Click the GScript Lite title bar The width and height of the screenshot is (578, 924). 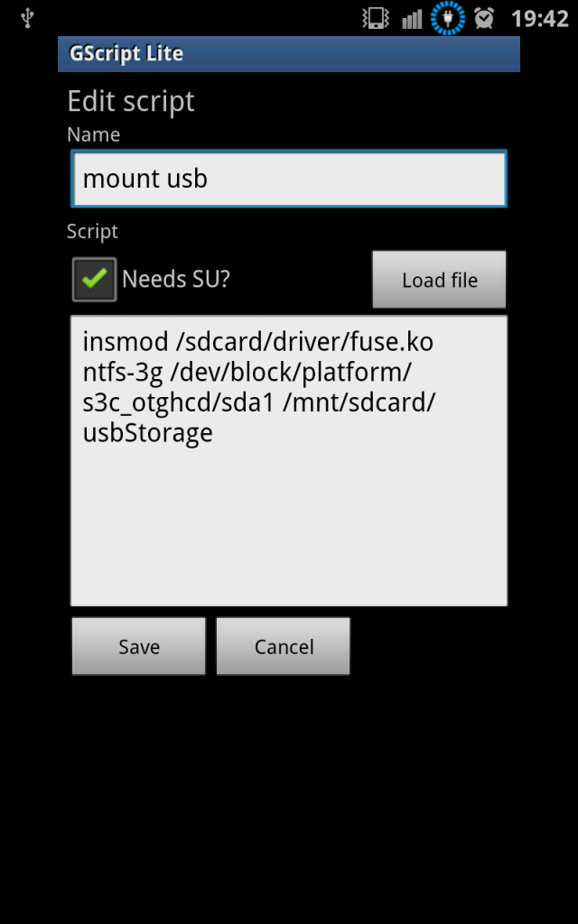(289, 53)
